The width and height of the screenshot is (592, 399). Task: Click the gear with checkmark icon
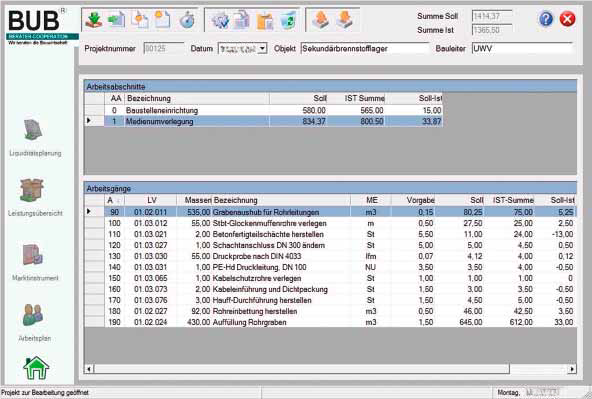tap(220, 20)
